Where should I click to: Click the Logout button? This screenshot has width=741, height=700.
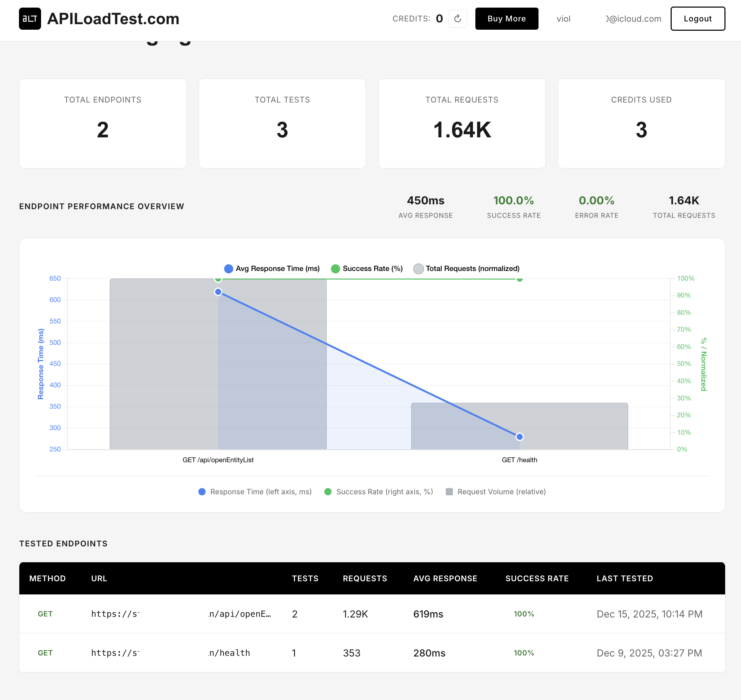point(698,19)
